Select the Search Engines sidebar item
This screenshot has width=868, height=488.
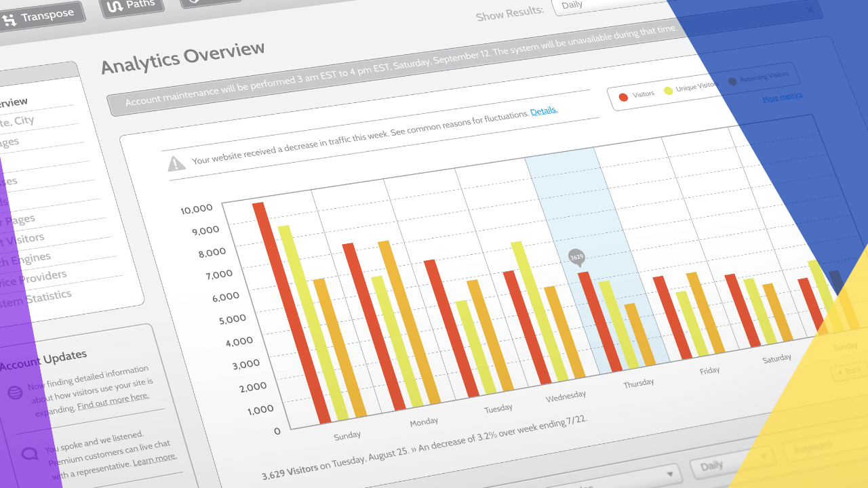(25, 260)
